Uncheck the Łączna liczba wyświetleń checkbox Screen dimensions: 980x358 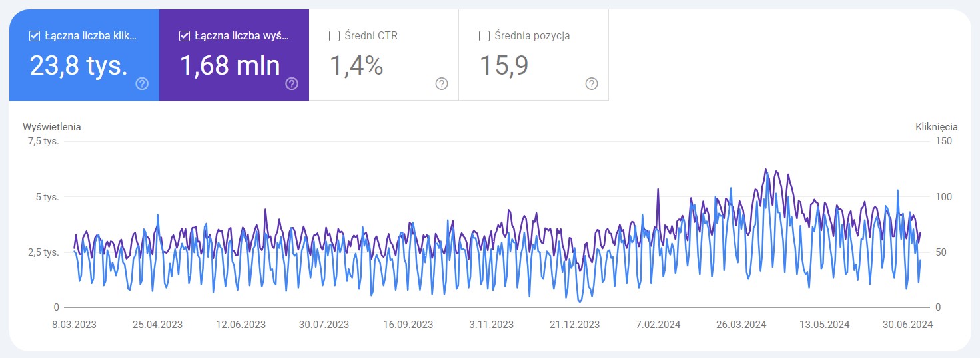click(185, 36)
